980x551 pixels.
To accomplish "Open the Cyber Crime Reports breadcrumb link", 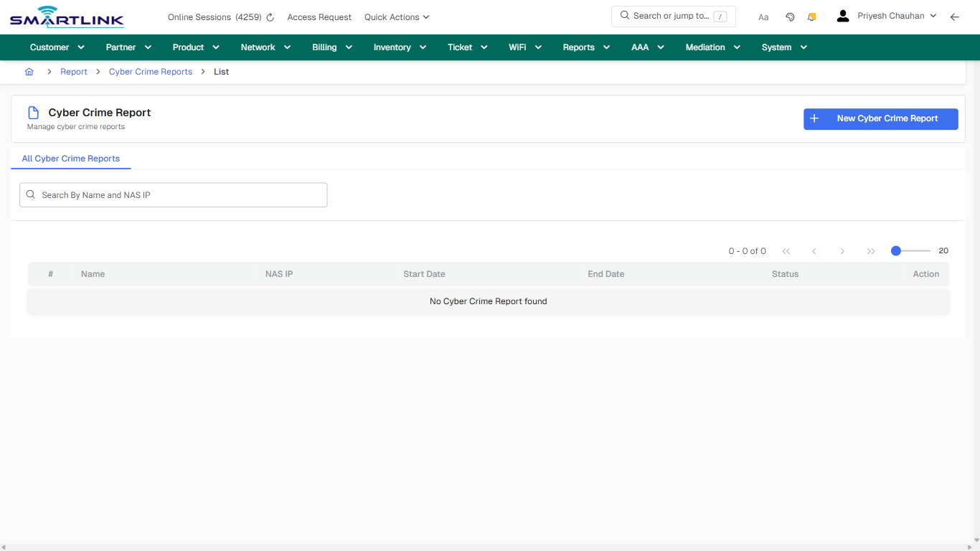I will click(150, 71).
